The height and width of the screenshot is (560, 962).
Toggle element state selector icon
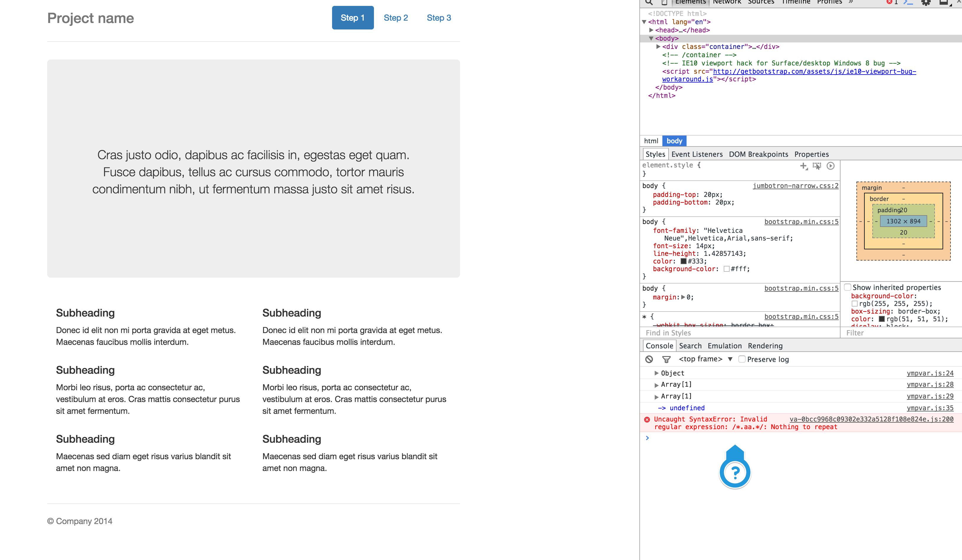pyautogui.click(x=817, y=166)
